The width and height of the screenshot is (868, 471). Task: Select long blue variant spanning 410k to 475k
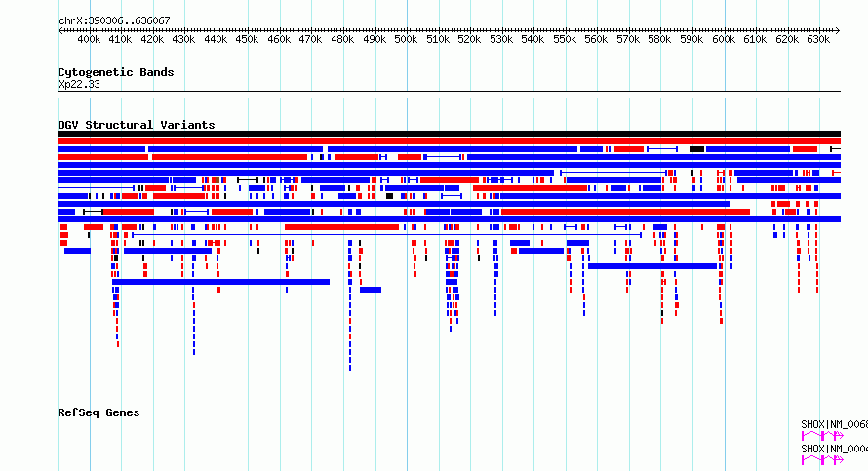[220, 282]
